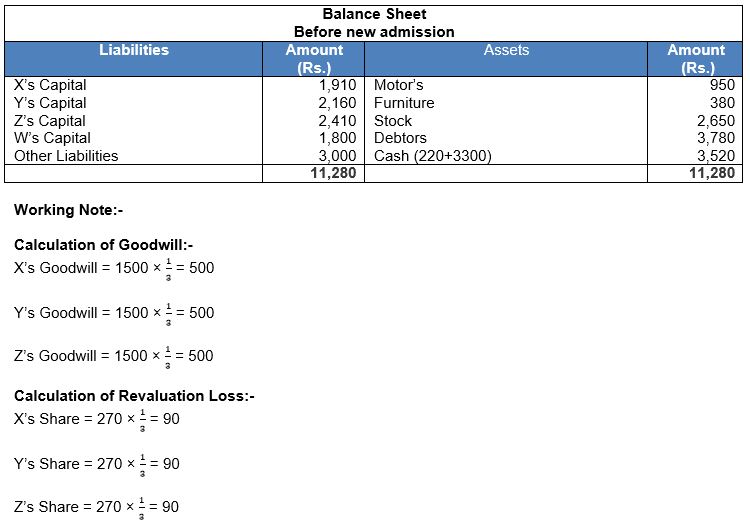Click the liabilities total 11,280
The height and width of the screenshot is (528, 750).
click(x=333, y=173)
